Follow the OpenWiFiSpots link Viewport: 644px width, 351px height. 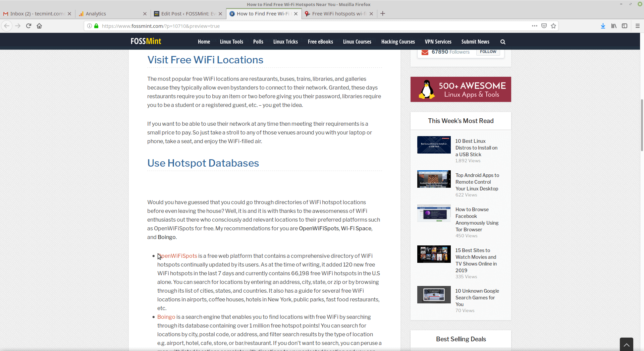point(177,256)
